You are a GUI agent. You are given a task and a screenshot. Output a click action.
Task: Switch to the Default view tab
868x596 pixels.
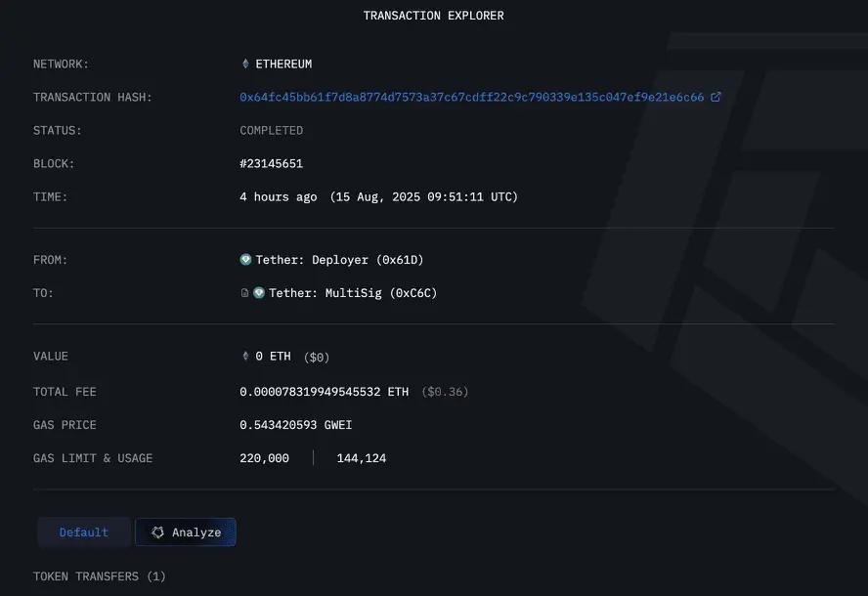84,532
